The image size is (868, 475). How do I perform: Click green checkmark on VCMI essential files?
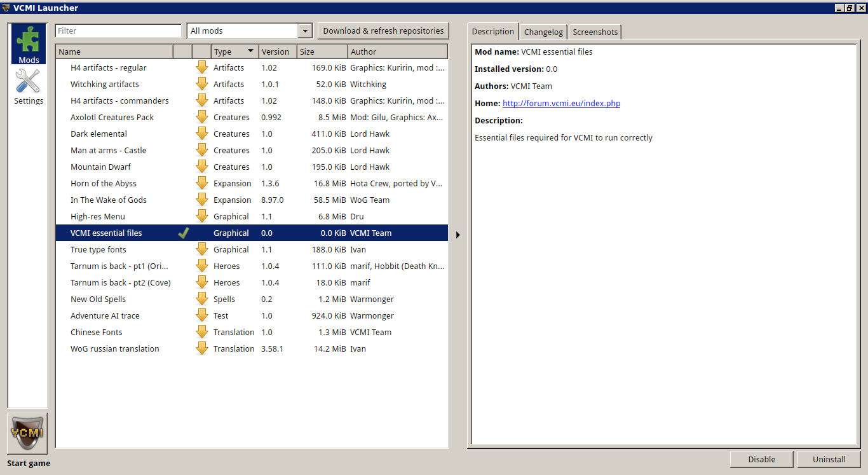tap(183, 233)
